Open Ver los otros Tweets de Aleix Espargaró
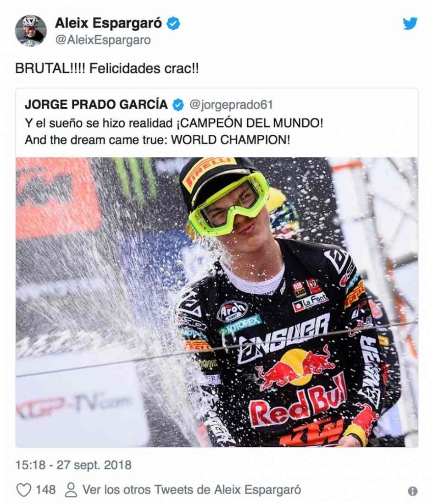 coord(192,490)
